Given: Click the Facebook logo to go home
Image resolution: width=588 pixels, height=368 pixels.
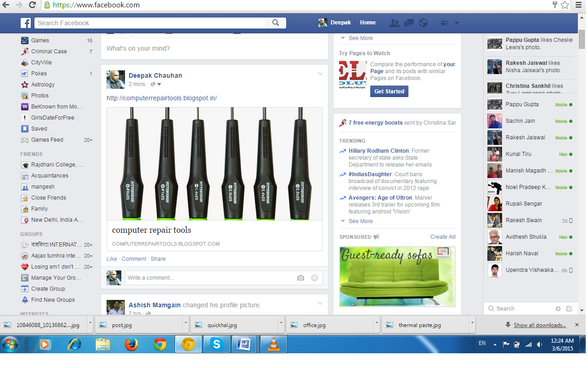Looking at the screenshot, I should [25, 23].
